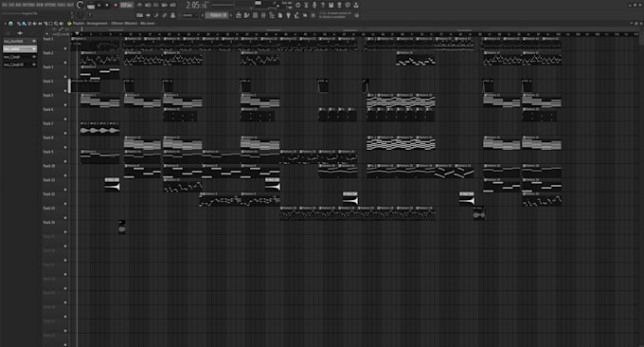Screen dimensions: 644x347
Task: Mute Track 9 with its switch
Action: (65, 161)
